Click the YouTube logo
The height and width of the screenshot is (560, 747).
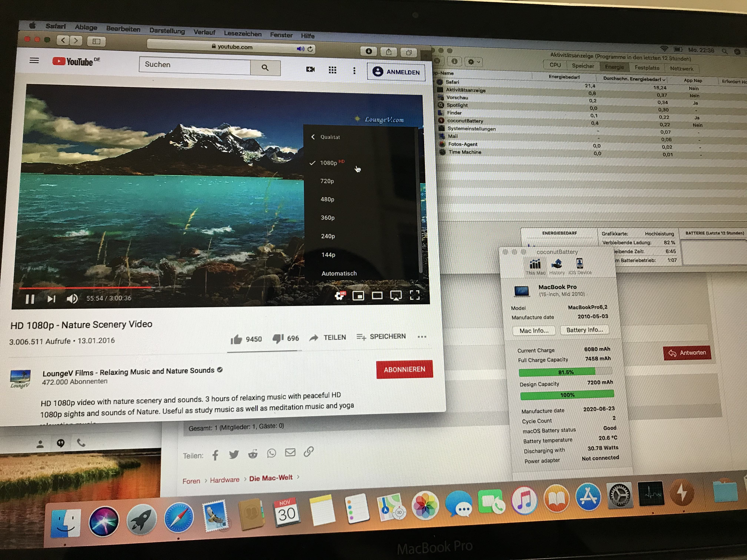(76, 61)
